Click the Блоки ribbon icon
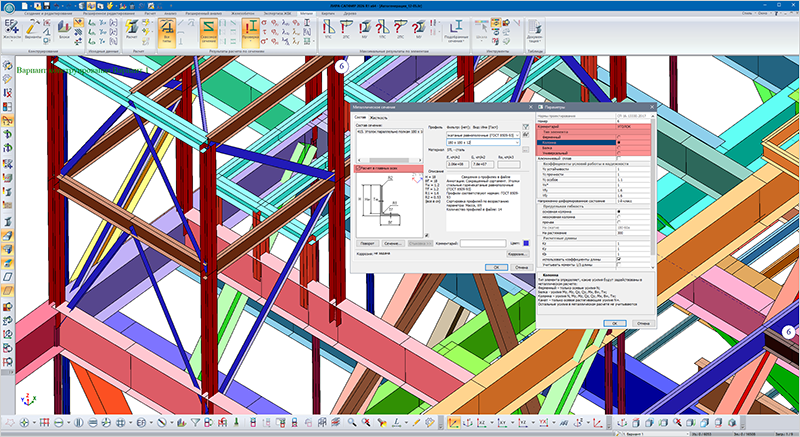This screenshot has height=437, width=800. pos(64,30)
